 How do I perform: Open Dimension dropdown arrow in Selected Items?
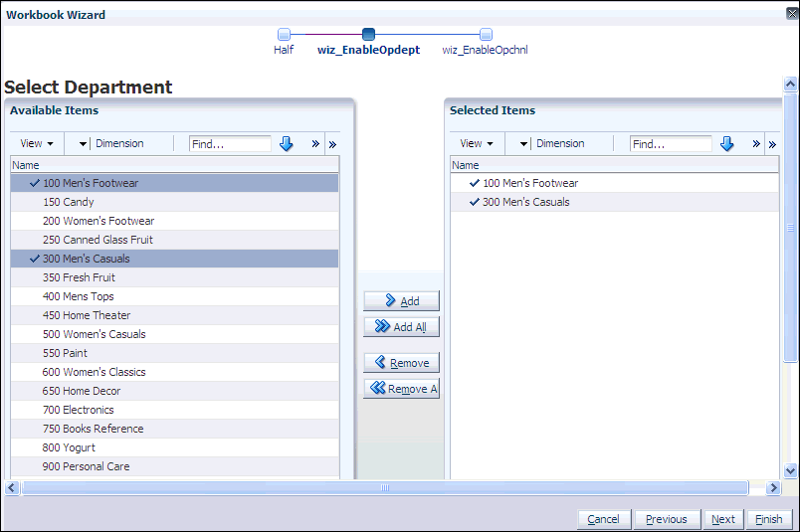coord(523,144)
